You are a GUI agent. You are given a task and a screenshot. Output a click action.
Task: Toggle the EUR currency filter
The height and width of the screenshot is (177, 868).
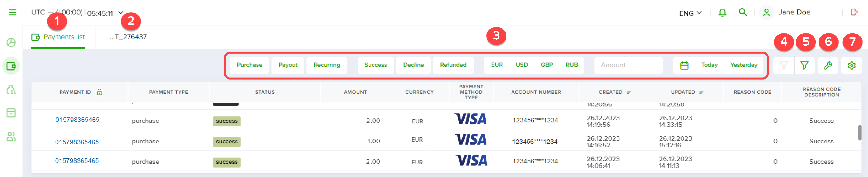click(x=497, y=65)
